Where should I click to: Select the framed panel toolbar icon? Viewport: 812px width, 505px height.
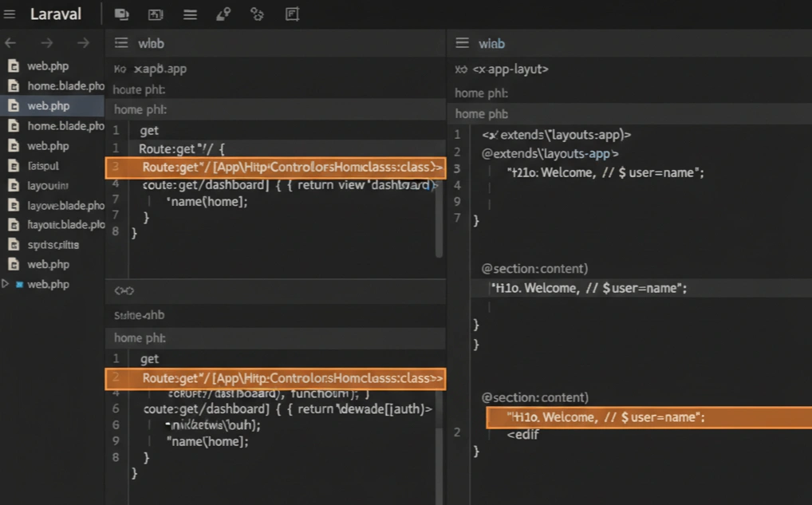coord(155,14)
